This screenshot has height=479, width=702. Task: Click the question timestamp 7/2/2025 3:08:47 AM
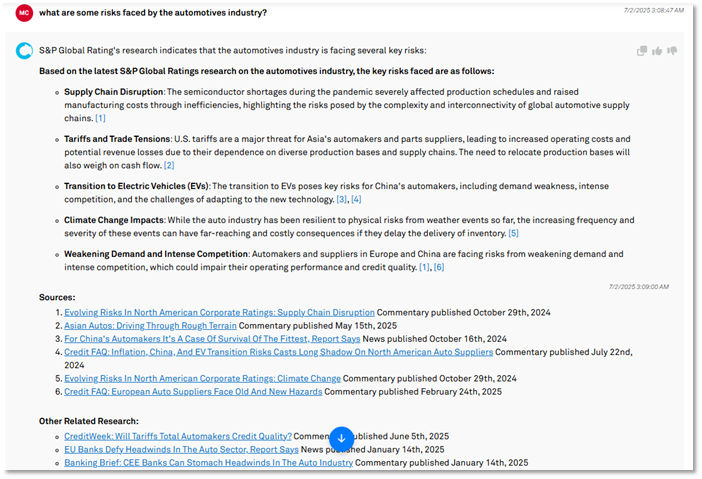pos(654,10)
